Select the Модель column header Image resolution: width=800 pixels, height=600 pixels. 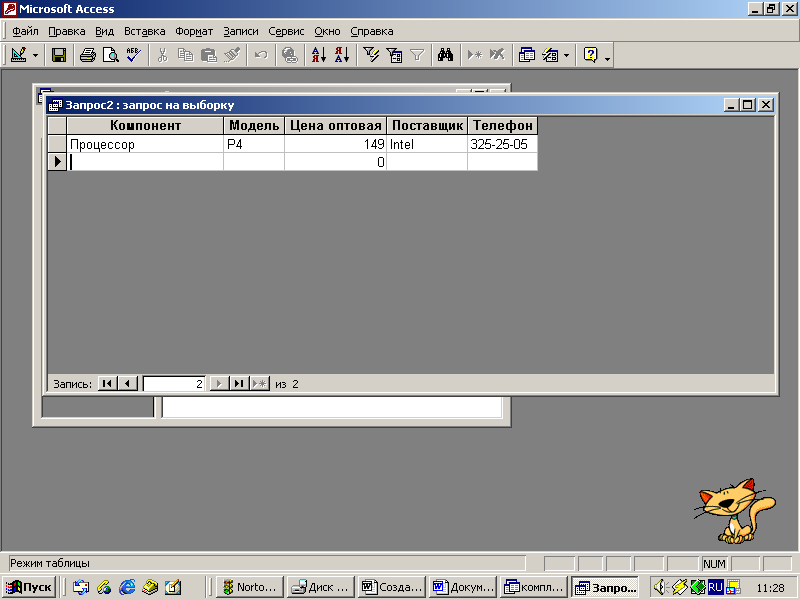coord(254,126)
